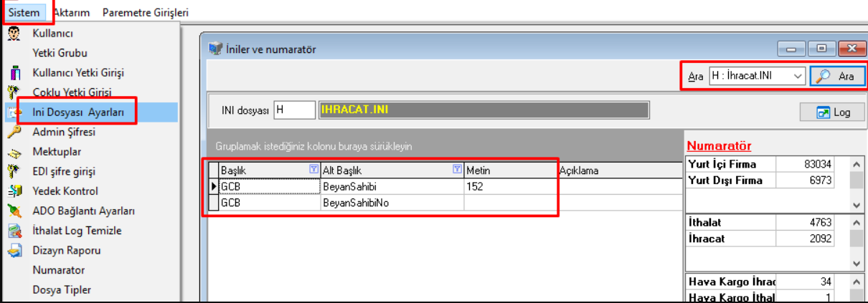Viewport: 868px width, 303px height.
Task: Click the EDI şifre girişi icon
Action: pyautogui.click(x=14, y=171)
